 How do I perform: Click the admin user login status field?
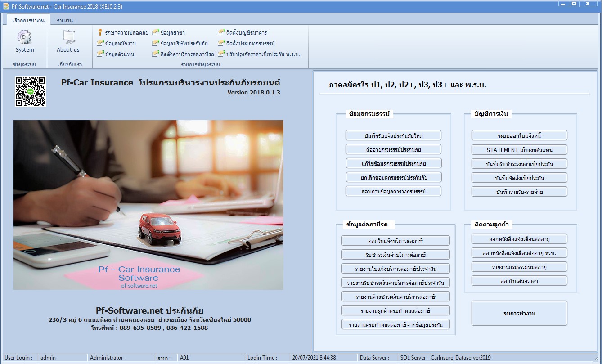point(62,358)
